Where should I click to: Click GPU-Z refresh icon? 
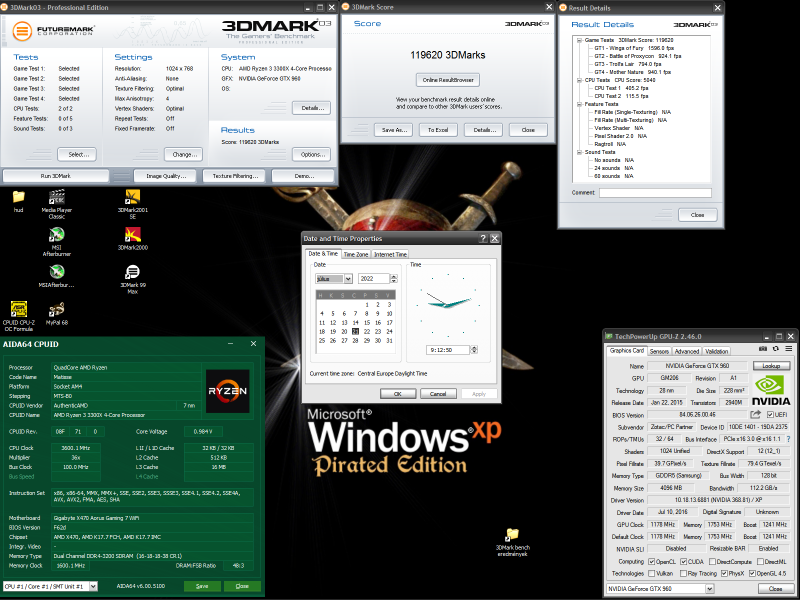pos(776,349)
